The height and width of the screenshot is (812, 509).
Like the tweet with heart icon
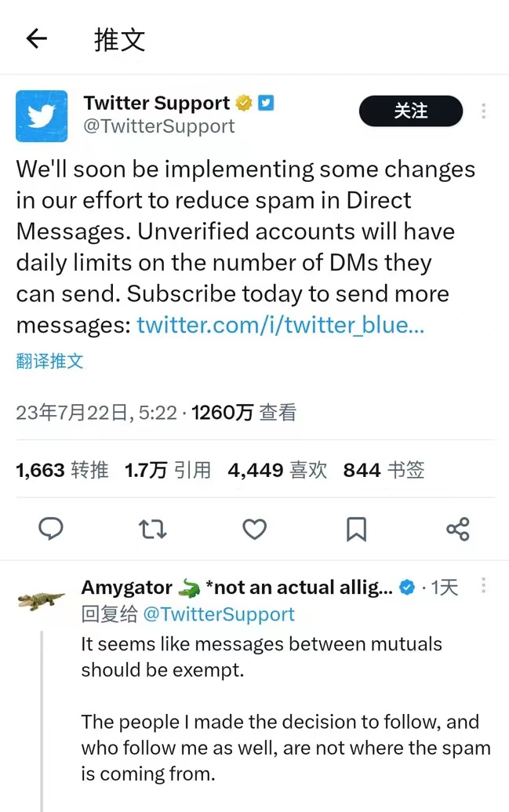[255, 530]
